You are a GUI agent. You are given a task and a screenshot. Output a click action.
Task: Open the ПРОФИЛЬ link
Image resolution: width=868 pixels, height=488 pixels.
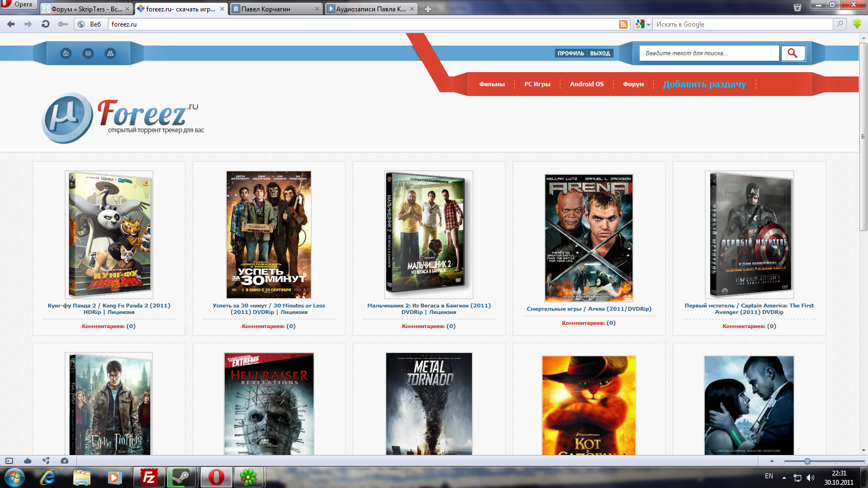(x=571, y=53)
